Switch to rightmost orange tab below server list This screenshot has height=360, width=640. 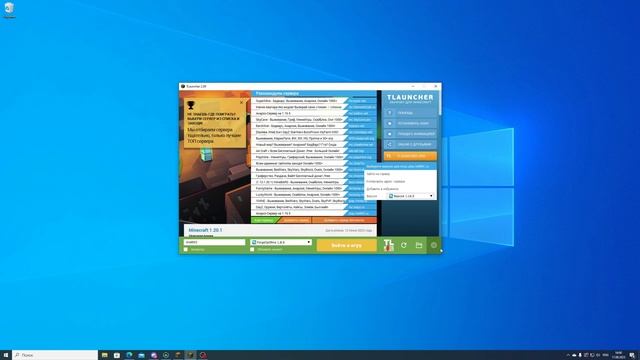[x=344, y=220]
